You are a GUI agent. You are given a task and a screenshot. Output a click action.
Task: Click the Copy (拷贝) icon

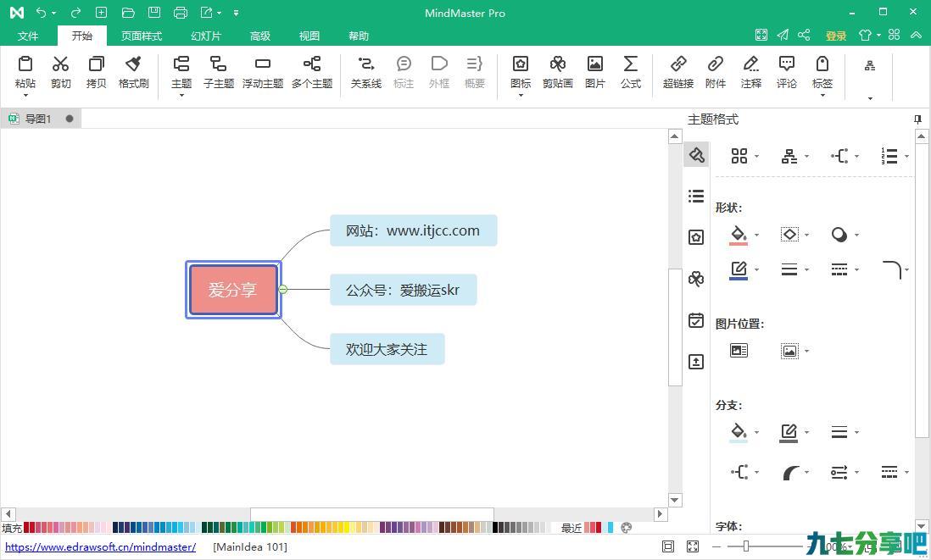click(x=96, y=64)
